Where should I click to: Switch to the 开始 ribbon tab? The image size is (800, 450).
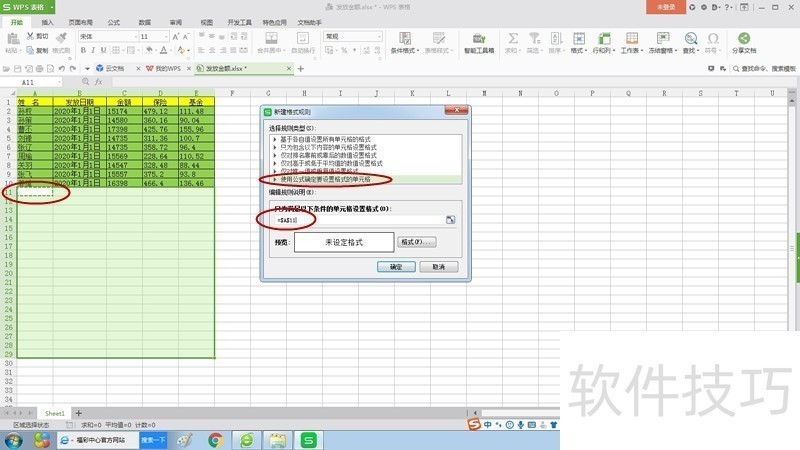(17, 22)
